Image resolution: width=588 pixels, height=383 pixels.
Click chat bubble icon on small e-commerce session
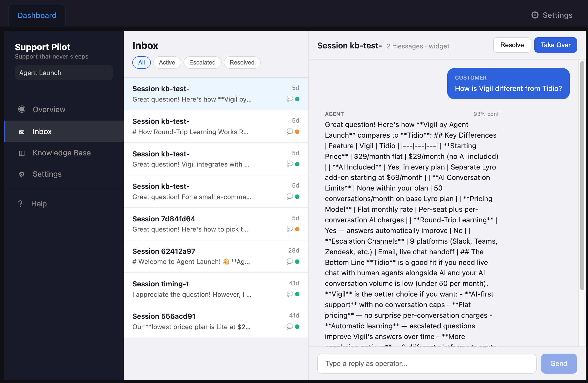pos(290,196)
